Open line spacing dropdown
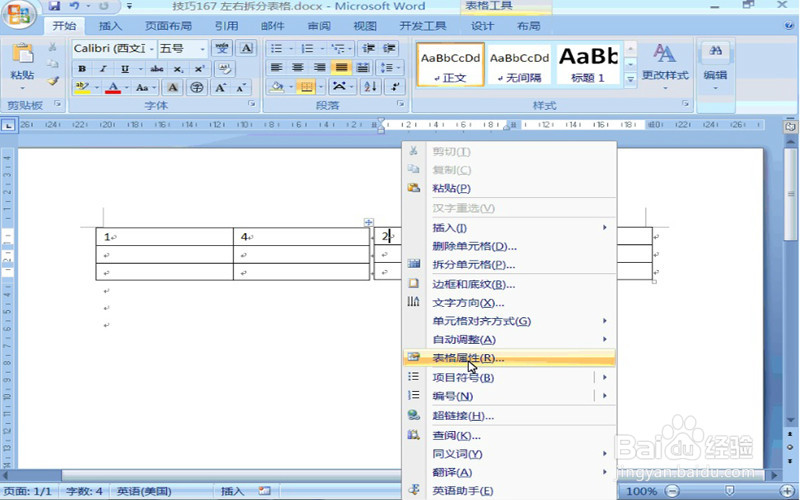The height and width of the screenshot is (500, 800). (x=390, y=67)
